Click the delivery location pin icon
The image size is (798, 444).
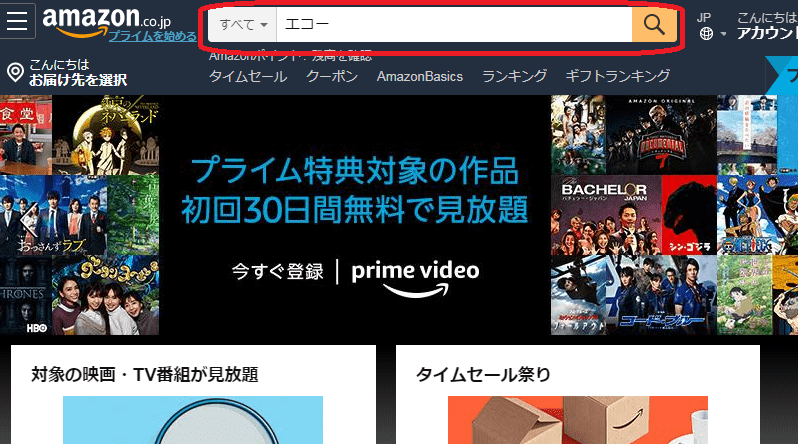pos(15,72)
